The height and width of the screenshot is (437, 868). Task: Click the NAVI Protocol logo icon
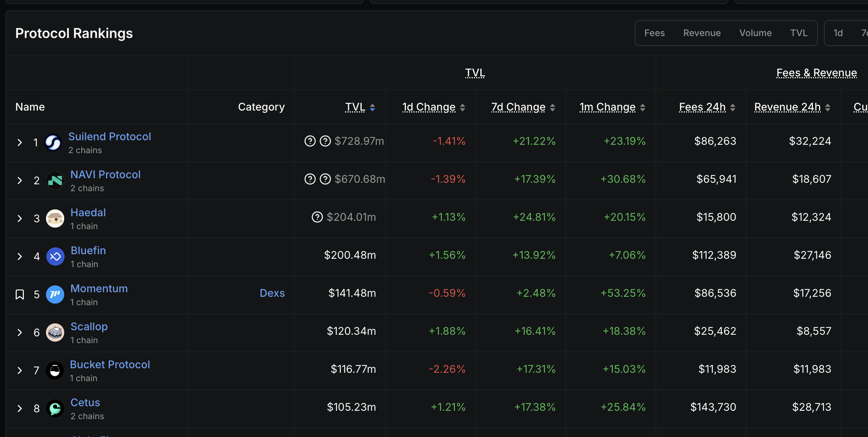click(x=55, y=180)
